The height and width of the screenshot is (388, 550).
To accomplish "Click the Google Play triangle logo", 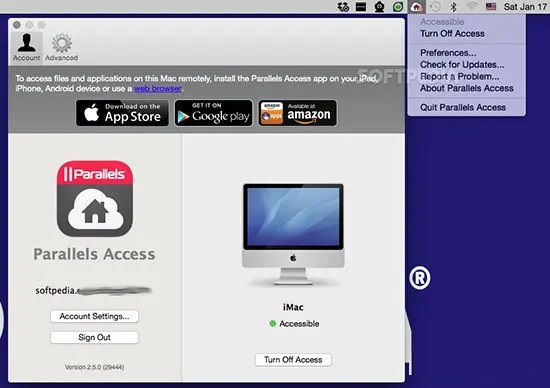I will click(x=183, y=117).
